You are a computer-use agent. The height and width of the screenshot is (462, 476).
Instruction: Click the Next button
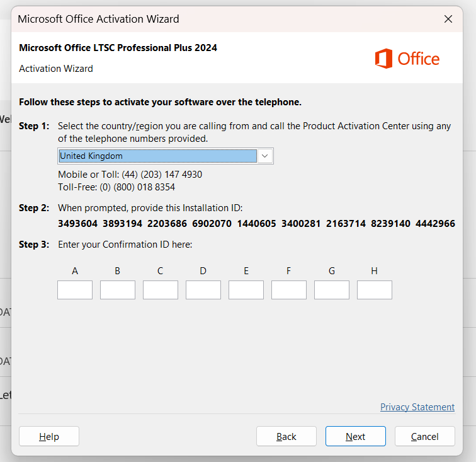click(356, 436)
